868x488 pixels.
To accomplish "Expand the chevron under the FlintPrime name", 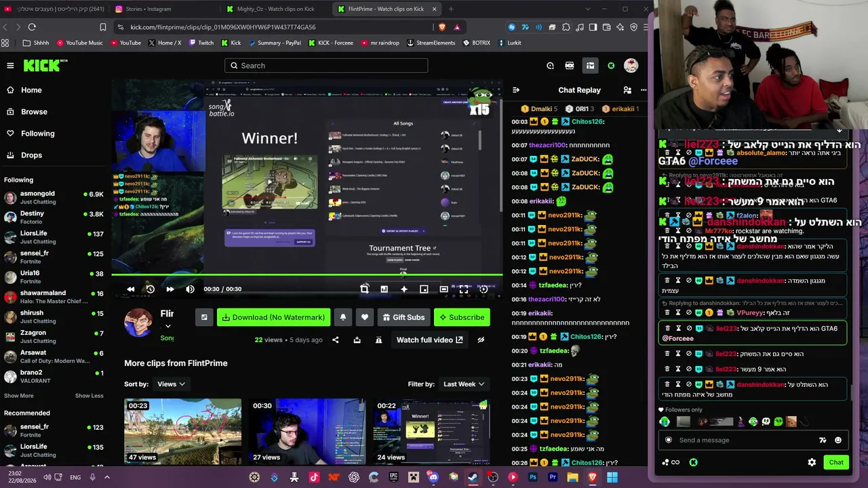I will (x=168, y=327).
